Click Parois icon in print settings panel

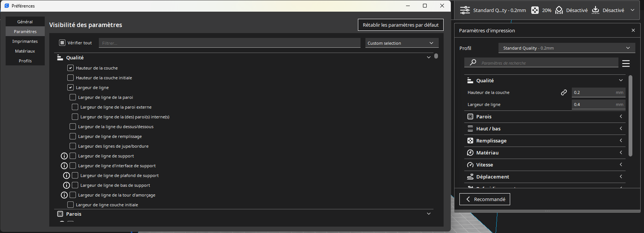pyautogui.click(x=470, y=116)
